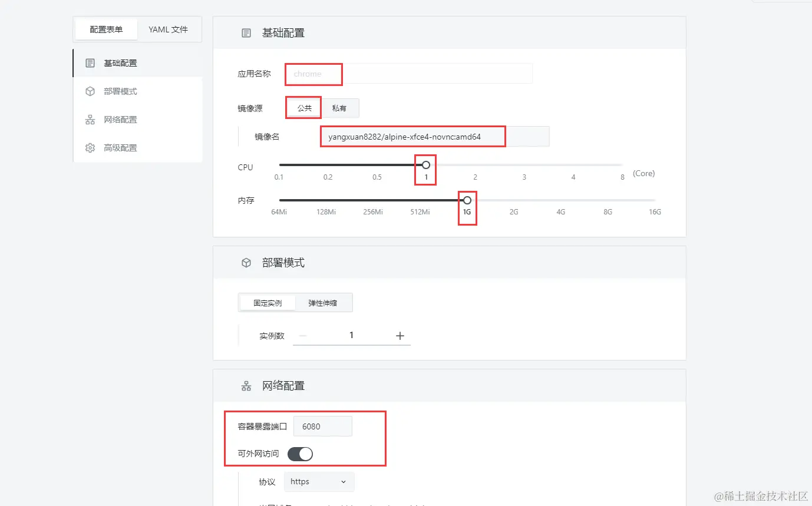Screen dimensions: 812x506
Task: Switch to the YAML 文件 tab
Action: (168, 29)
